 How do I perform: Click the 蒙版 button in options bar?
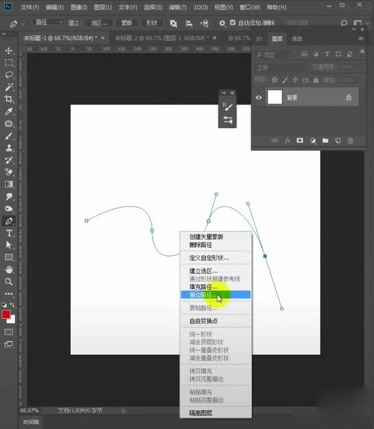(126, 23)
